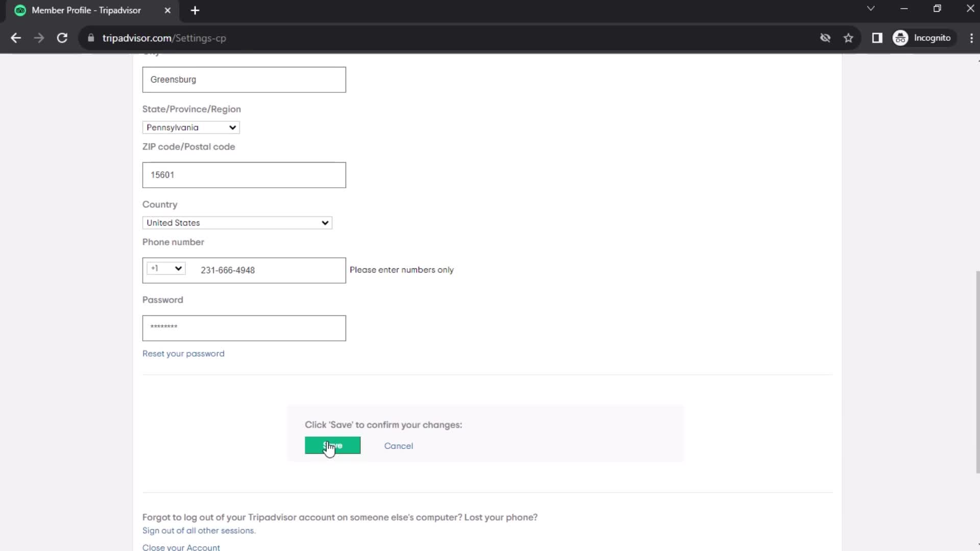Click the browser back navigation icon
Image resolution: width=980 pixels, height=551 pixels.
pos(16,38)
